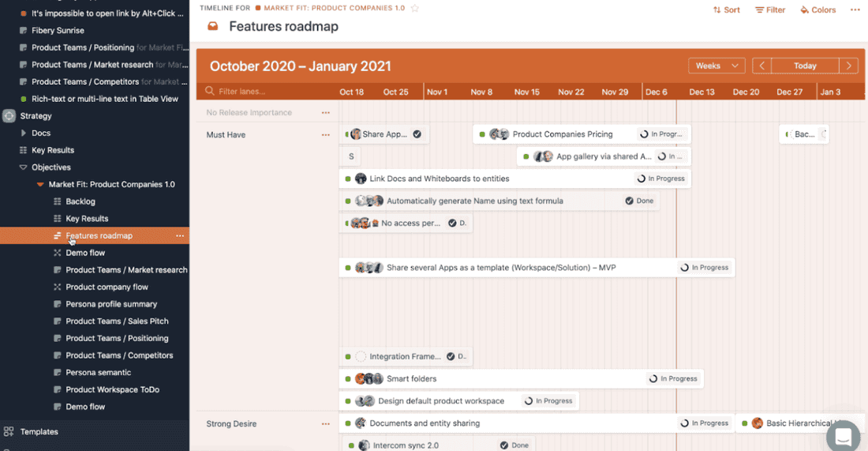Image resolution: width=868 pixels, height=451 pixels.
Task: Open the view's more options menu
Action: tap(855, 10)
